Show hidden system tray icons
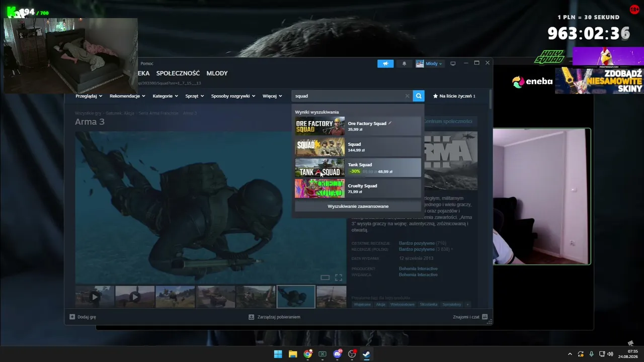Screen dimensions: 644x362 click(x=570, y=354)
